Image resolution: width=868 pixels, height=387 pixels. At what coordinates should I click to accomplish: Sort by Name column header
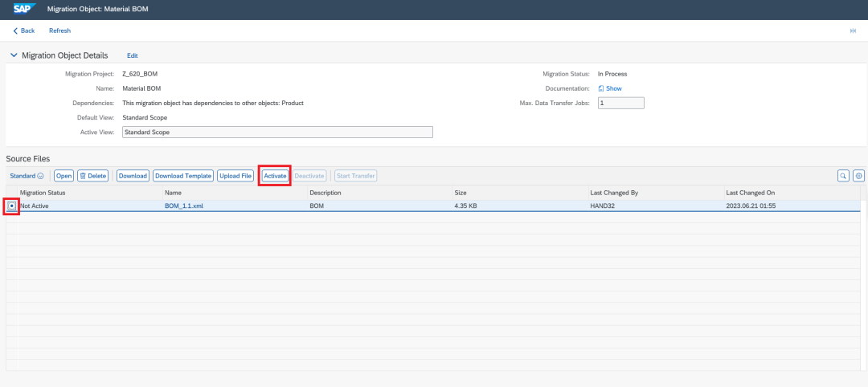pyautogui.click(x=235, y=193)
